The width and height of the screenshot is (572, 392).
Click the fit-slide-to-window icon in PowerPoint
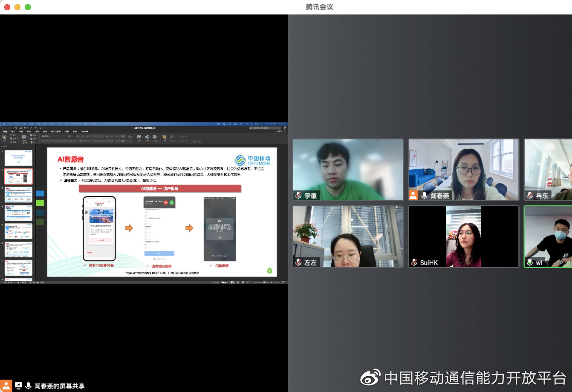(x=283, y=282)
